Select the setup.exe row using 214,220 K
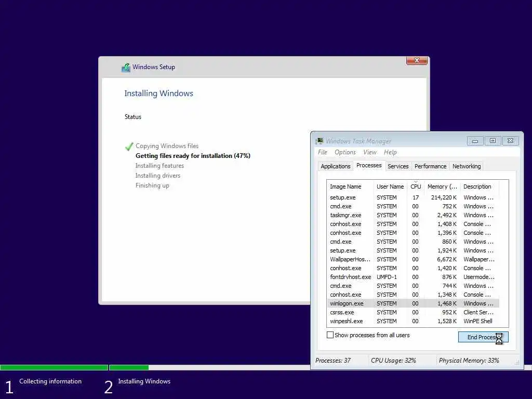532x399 pixels. [x=413, y=197]
